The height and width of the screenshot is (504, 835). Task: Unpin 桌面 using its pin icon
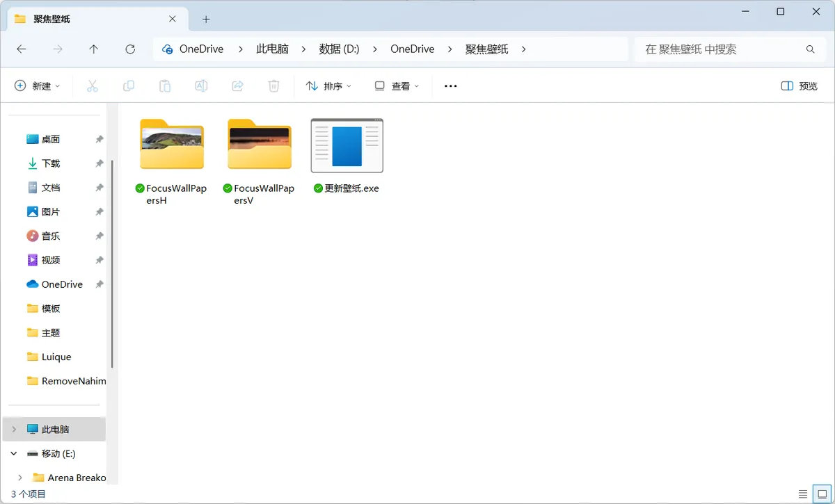tap(100, 139)
